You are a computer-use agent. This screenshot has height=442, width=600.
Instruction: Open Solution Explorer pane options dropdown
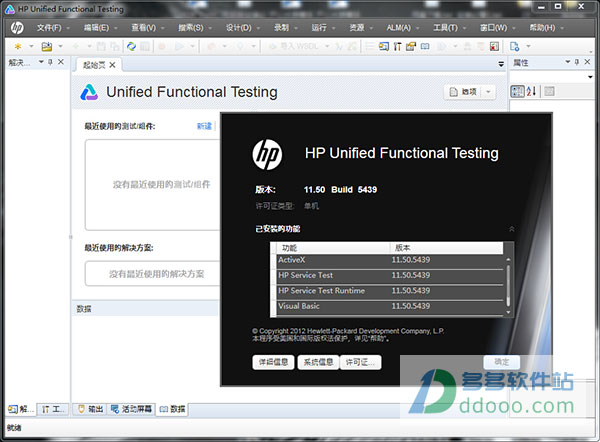[x=41, y=62]
